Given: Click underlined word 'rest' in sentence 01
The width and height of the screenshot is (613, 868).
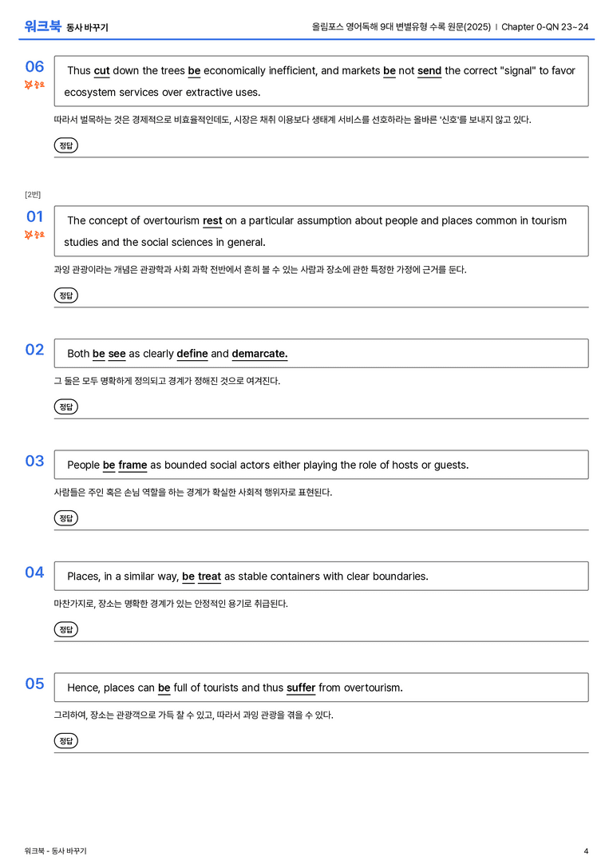Looking at the screenshot, I should [212, 221].
